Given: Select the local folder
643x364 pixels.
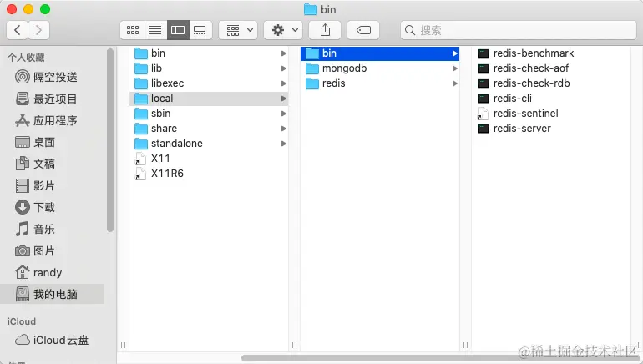Looking at the screenshot, I should pyautogui.click(x=209, y=99).
